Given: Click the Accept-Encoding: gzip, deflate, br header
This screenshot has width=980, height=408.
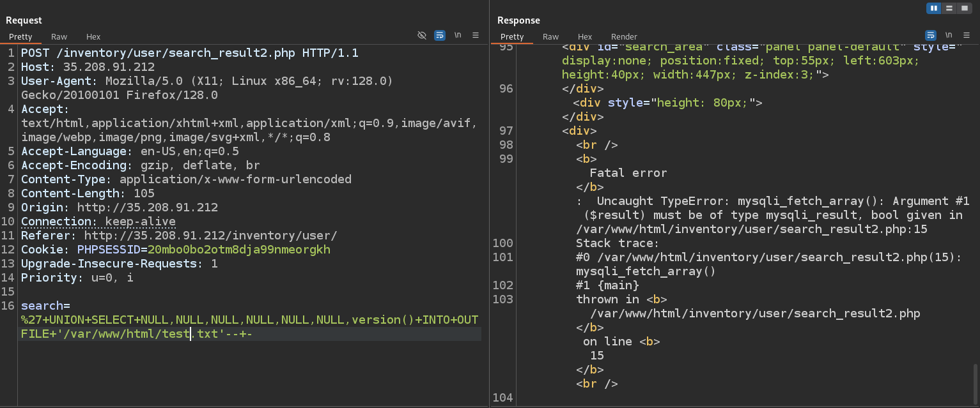Looking at the screenshot, I should pyautogui.click(x=141, y=165).
